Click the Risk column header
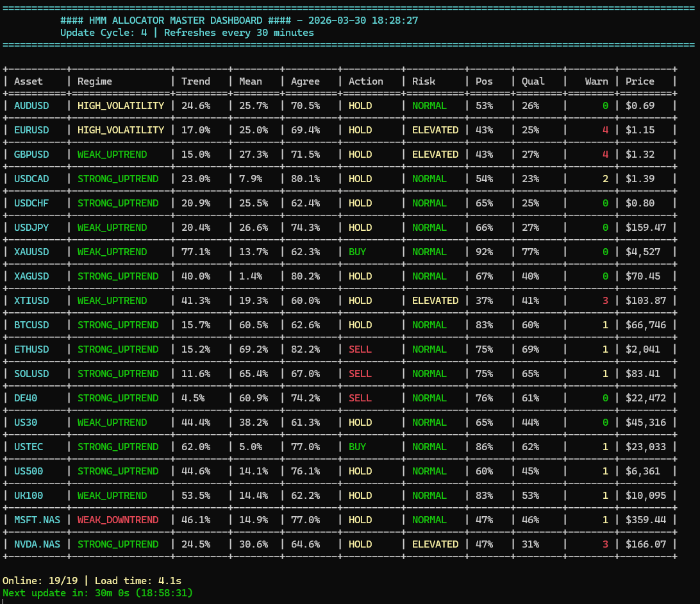The height and width of the screenshot is (604, 700). pos(424,81)
